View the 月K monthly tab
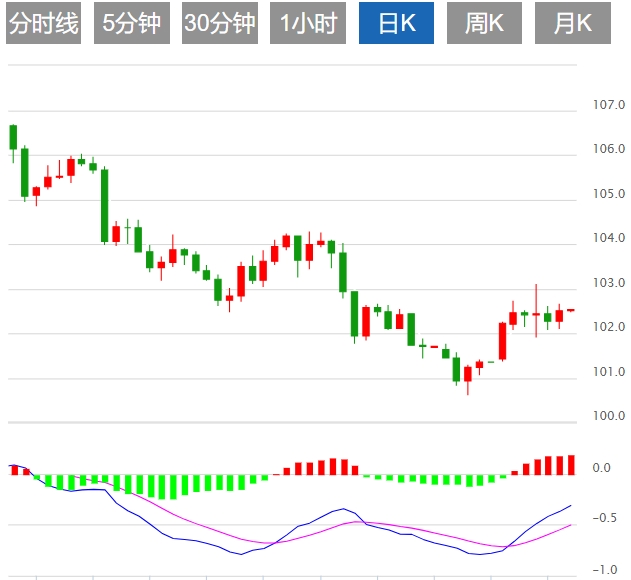The image size is (631, 580). click(573, 24)
